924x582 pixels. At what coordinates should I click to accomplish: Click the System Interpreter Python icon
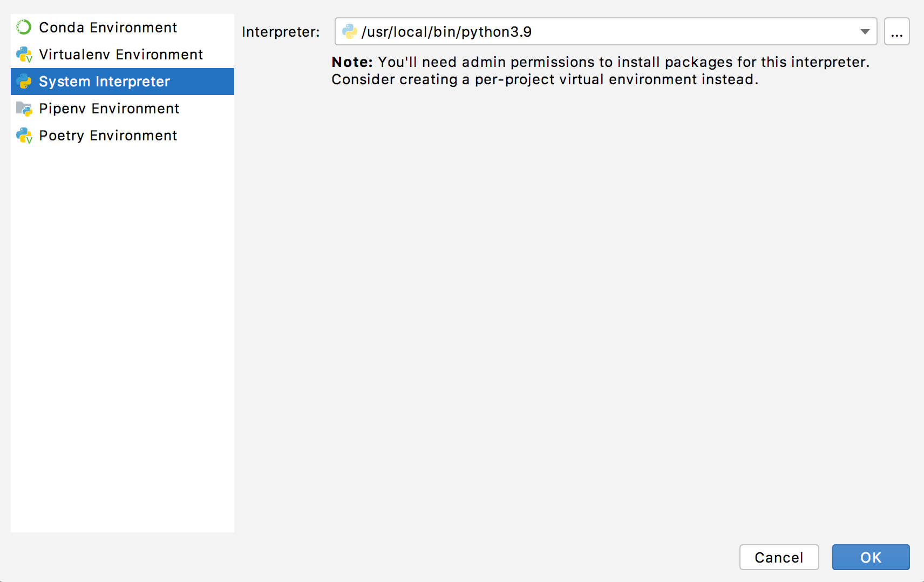pyautogui.click(x=23, y=82)
